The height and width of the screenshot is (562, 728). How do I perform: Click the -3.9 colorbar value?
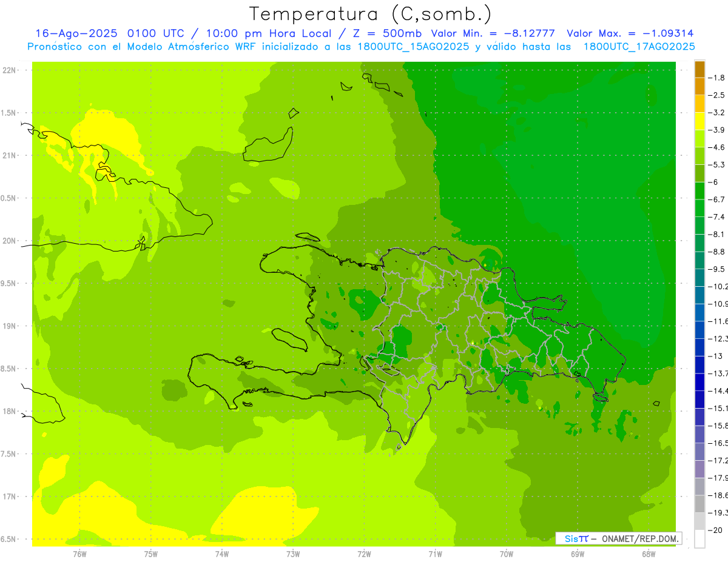(x=717, y=130)
